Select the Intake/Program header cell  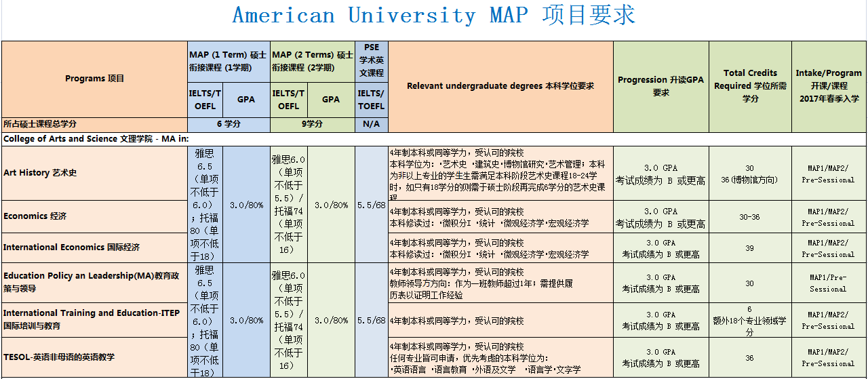click(x=829, y=86)
